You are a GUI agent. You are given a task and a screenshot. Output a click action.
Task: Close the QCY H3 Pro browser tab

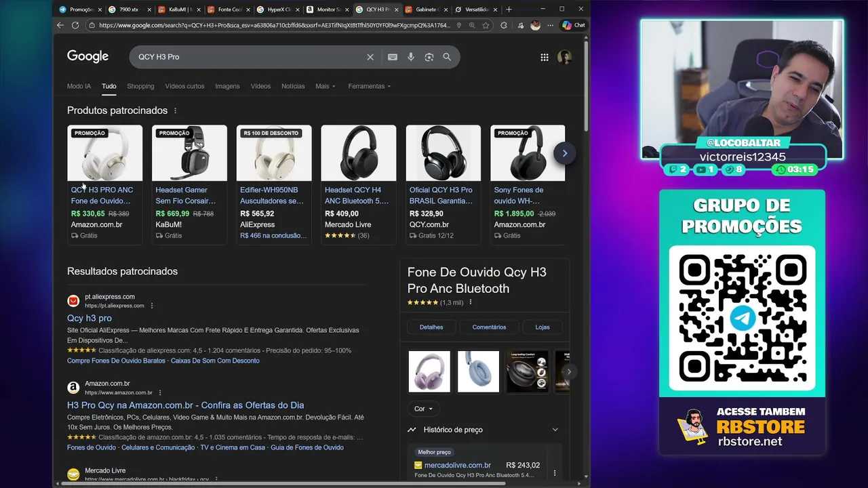[396, 9]
